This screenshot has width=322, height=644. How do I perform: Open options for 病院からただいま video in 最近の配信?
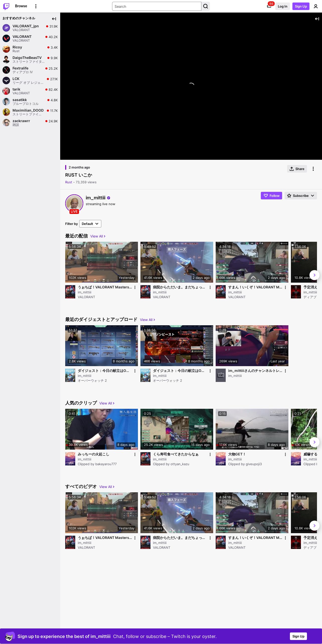click(210, 287)
